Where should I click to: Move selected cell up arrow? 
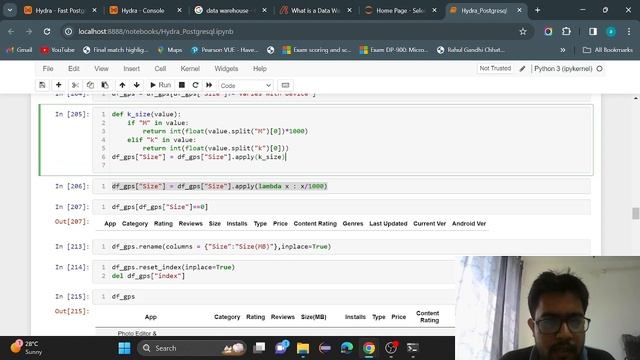click(122, 85)
